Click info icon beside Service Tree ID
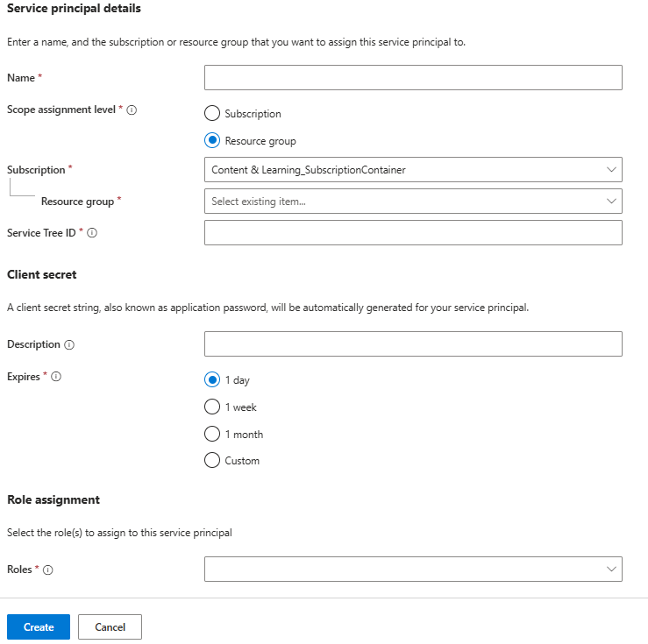Image resolution: width=648 pixels, height=644 pixels. tap(92, 233)
